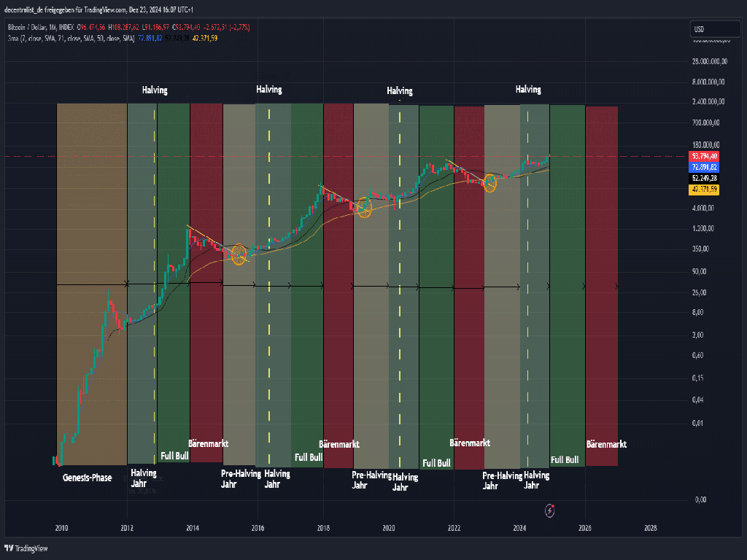Viewport: 747px width, 560px height.
Task: Select the Halving label above 2024
Action: (x=528, y=90)
